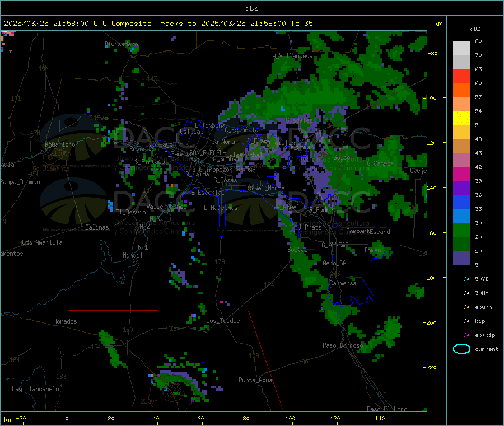Click the 'Pampa_Diamante' map label

tap(24, 182)
